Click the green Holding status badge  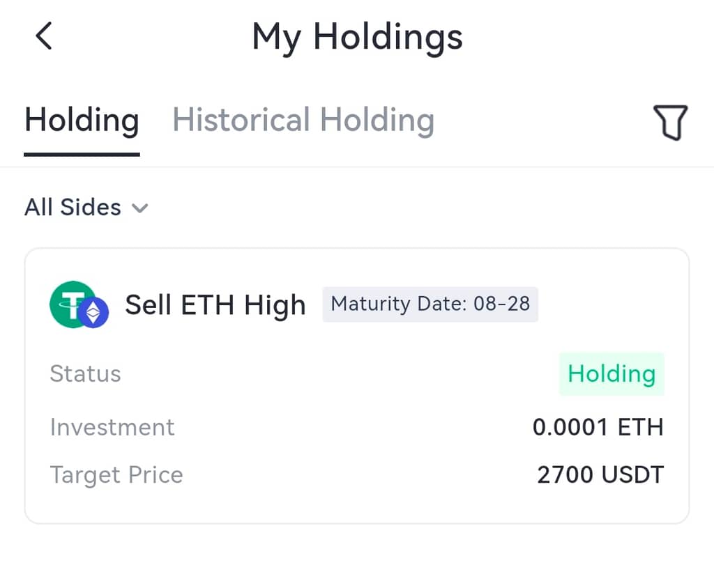tap(612, 374)
